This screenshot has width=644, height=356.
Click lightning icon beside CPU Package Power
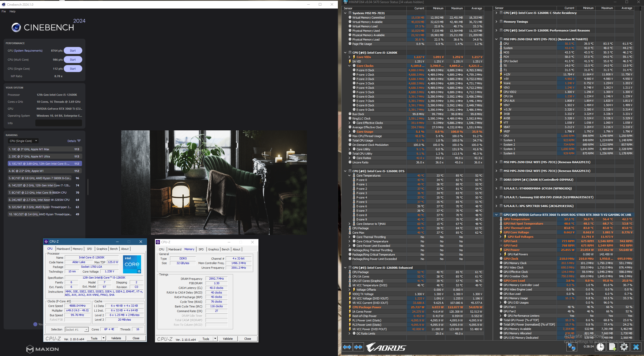click(x=350, y=307)
